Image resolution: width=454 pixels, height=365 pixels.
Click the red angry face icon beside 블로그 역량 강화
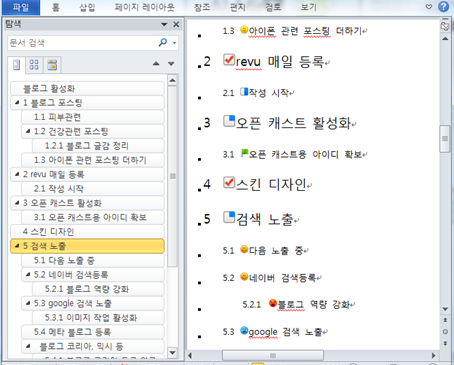tap(273, 303)
